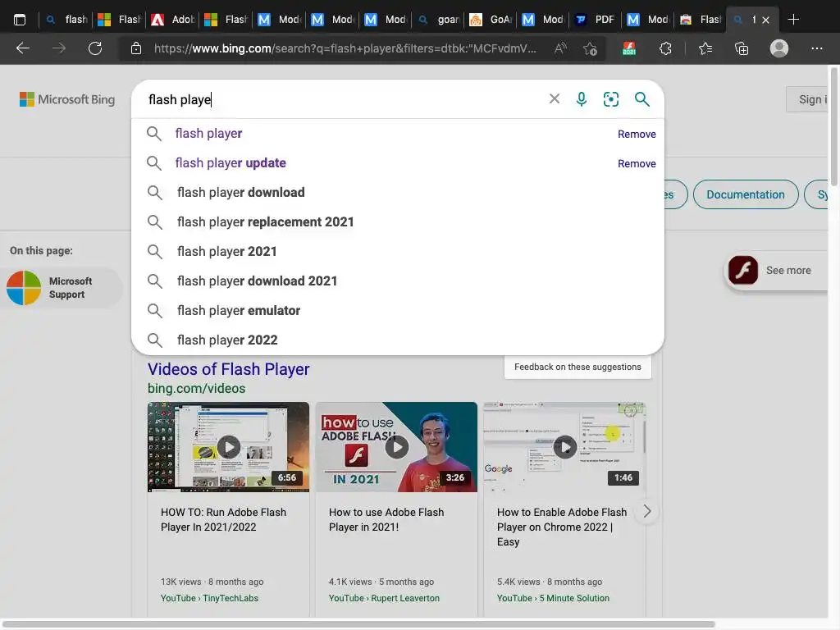Advance the video carousel with the right chevron
Screen dimensions: 840x630
[646, 511]
